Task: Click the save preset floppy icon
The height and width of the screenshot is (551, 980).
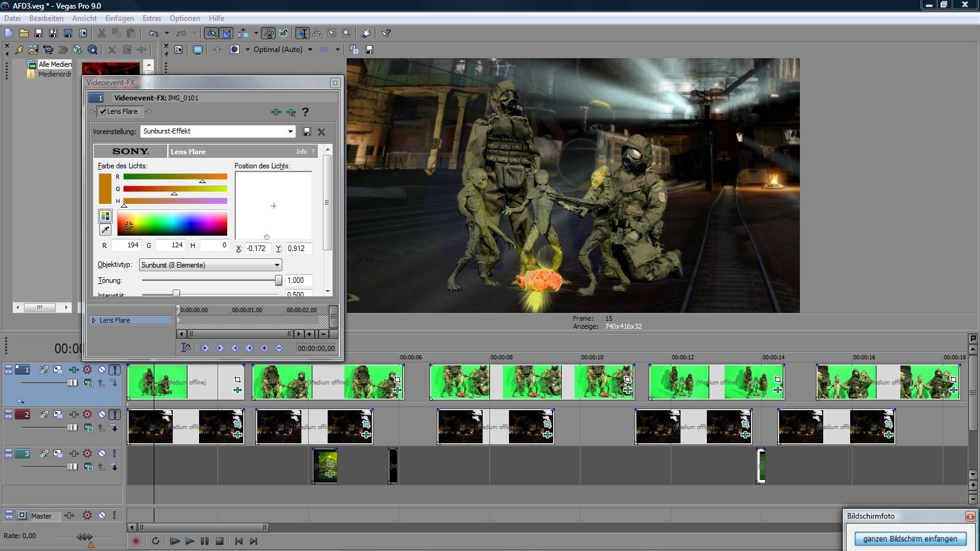Action: [x=307, y=132]
